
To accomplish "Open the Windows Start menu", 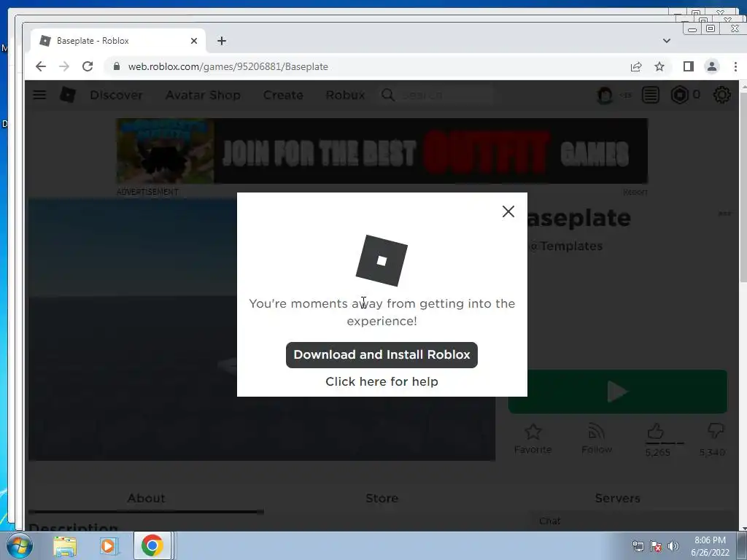I will click(x=19, y=545).
